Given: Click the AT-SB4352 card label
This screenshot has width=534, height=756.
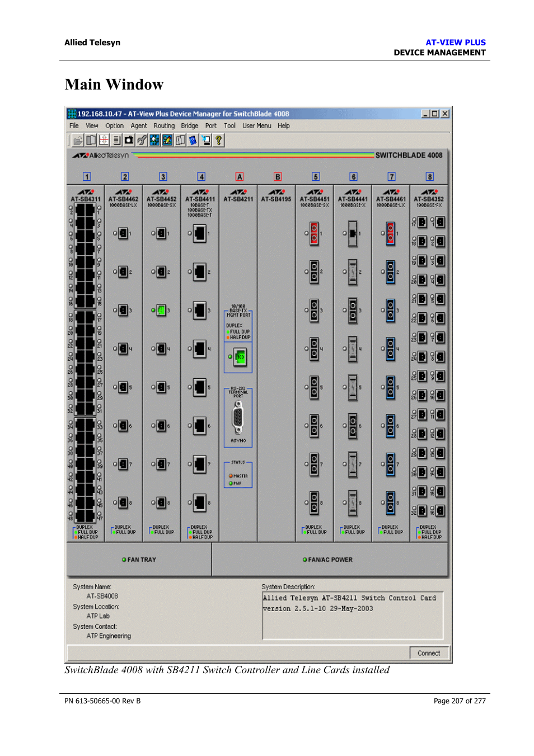Looking at the screenshot, I should pyautogui.click(x=429, y=199).
